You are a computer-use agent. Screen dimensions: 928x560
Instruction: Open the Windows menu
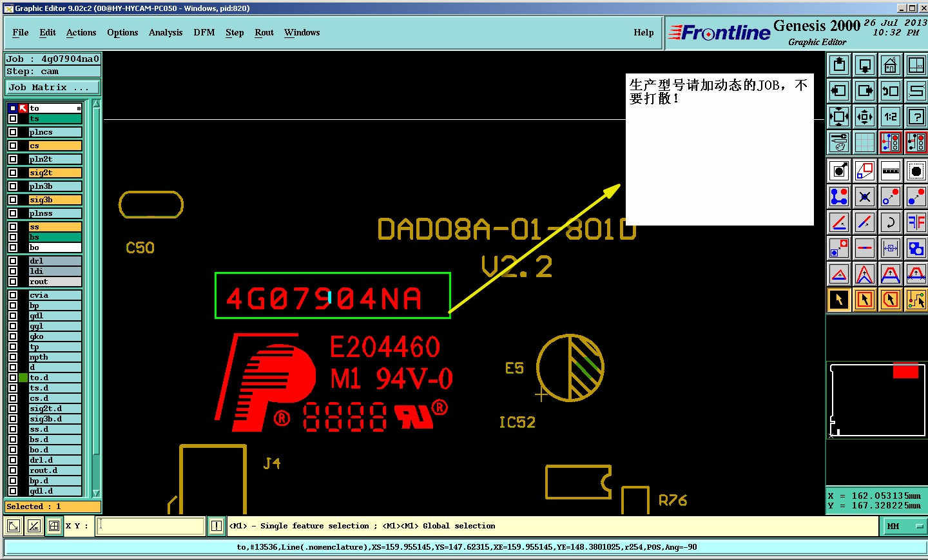[302, 32]
